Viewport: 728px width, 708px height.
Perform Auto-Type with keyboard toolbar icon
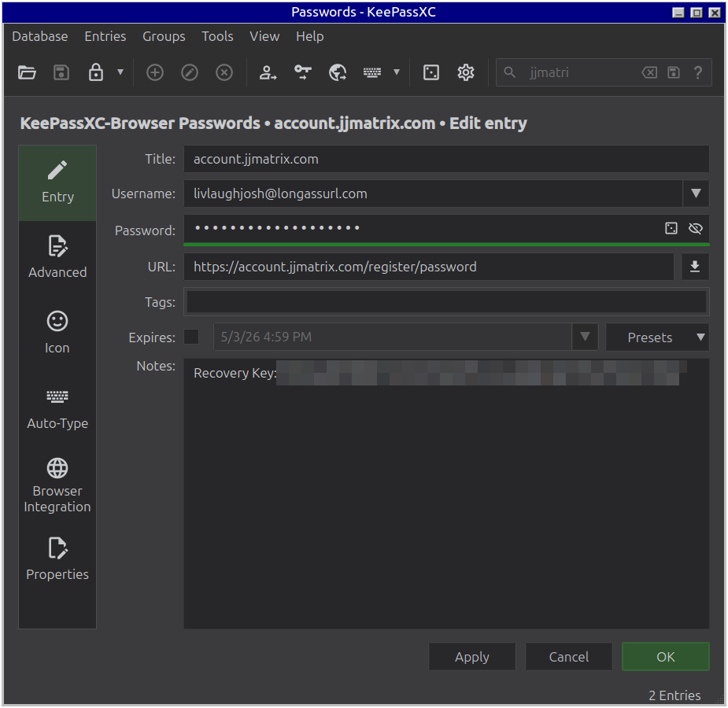coord(372,72)
